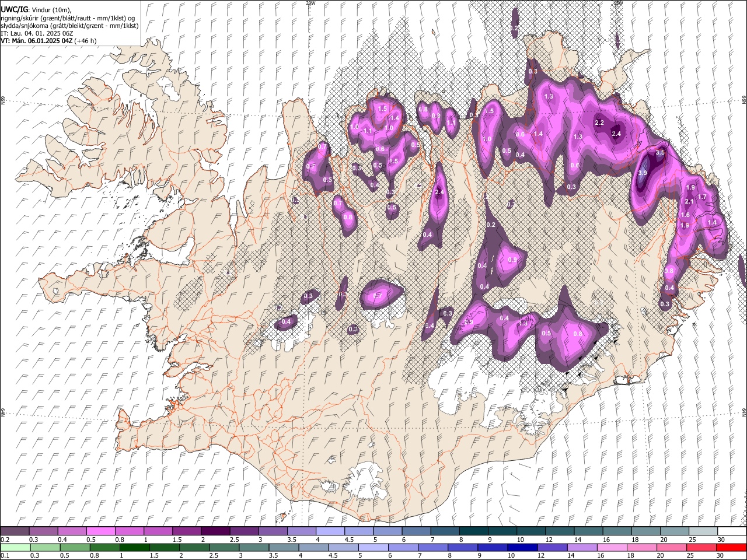The image size is (747, 560).
Task: Click the 'slydda/snjókoma' legend description line
Action: [69, 26]
